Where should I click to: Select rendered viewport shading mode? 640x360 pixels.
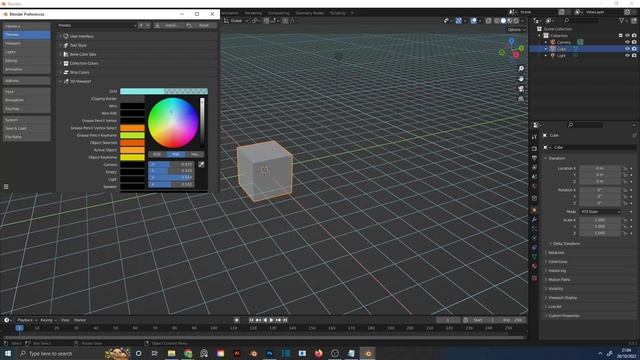[x=516, y=20]
